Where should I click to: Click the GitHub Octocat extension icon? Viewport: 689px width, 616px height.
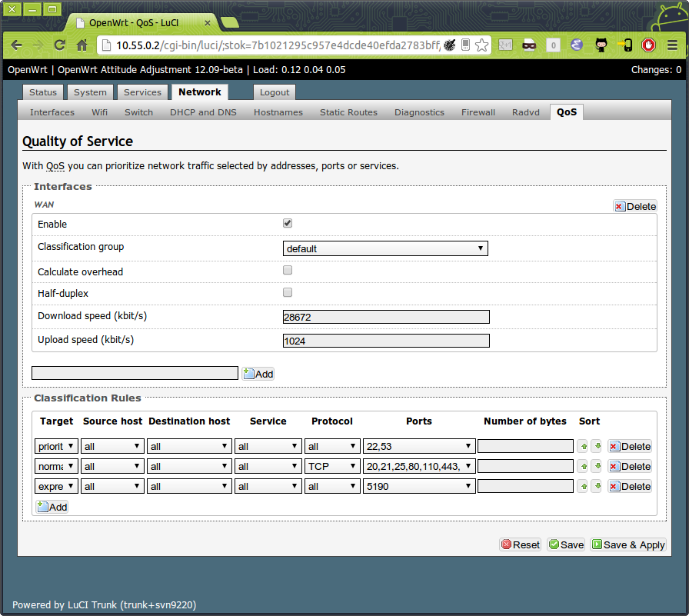[601, 45]
